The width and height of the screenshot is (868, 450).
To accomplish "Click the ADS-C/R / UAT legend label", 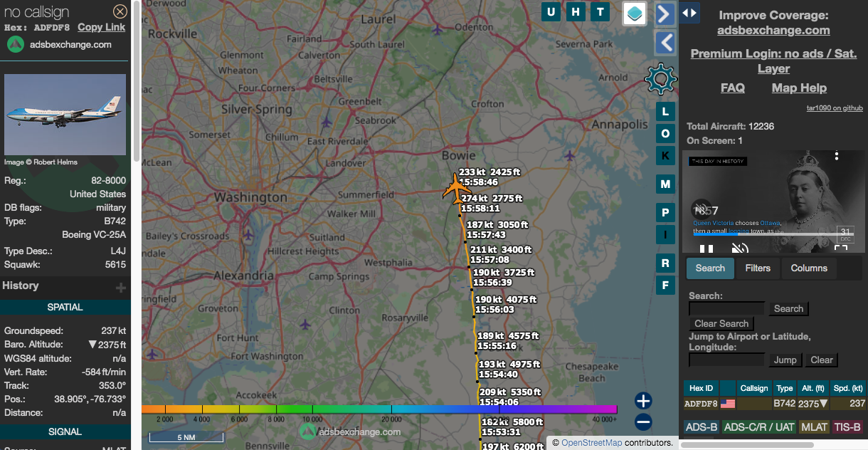I will (x=758, y=427).
